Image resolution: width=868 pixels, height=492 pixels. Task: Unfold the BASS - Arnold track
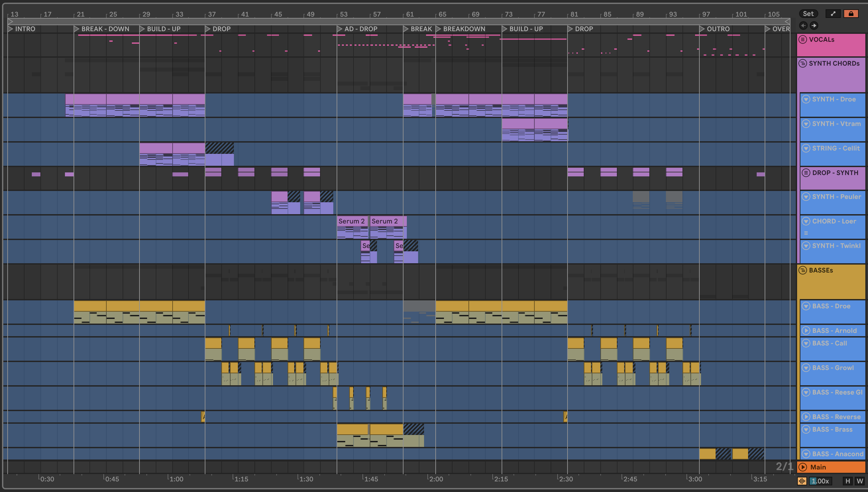(x=806, y=331)
